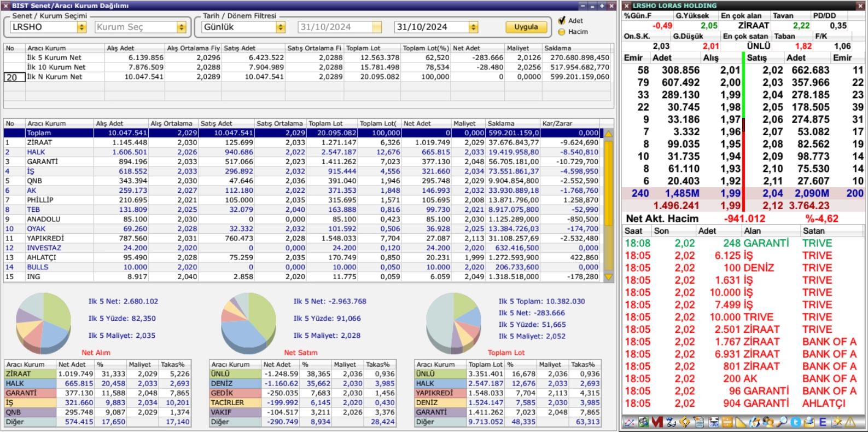Select the HALK row in main table
Screen dimensions: 868x432
(x=302, y=152)
